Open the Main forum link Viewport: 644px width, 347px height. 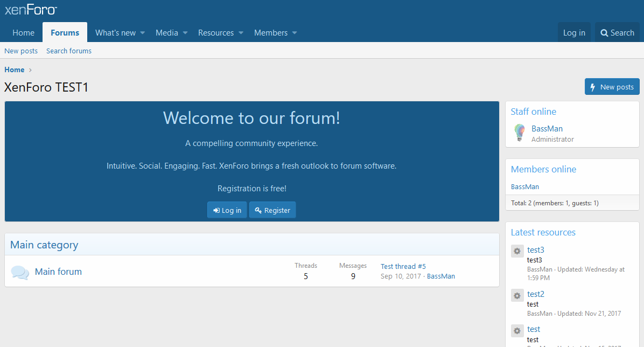point(58,272)
